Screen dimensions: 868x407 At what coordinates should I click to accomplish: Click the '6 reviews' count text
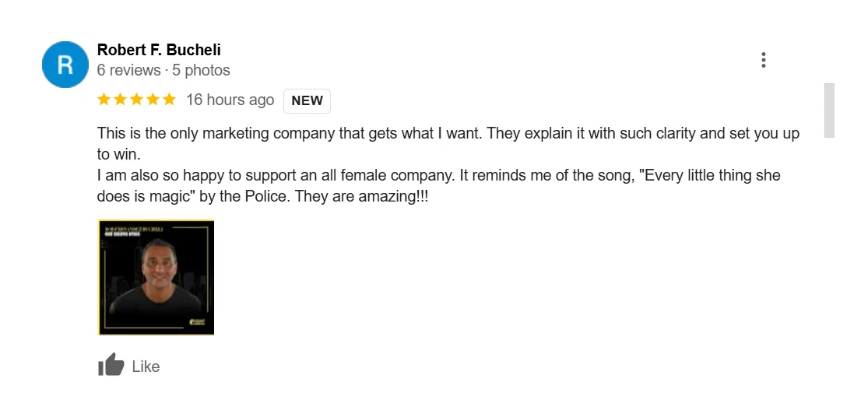pos(128,70)
